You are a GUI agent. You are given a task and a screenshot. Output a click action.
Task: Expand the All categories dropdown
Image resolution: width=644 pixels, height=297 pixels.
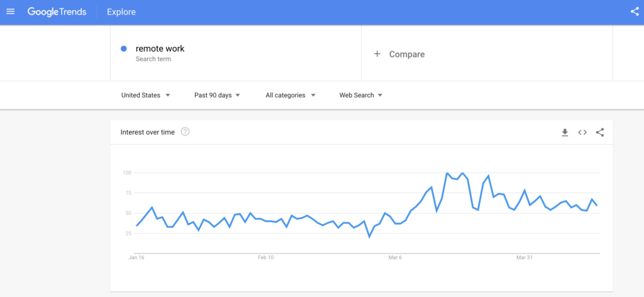coord(291,95)
